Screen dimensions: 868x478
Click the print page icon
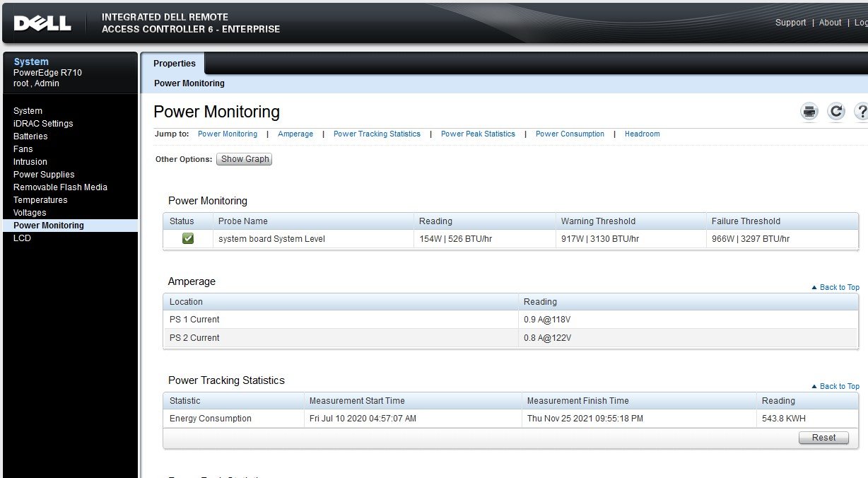[809, 111]
